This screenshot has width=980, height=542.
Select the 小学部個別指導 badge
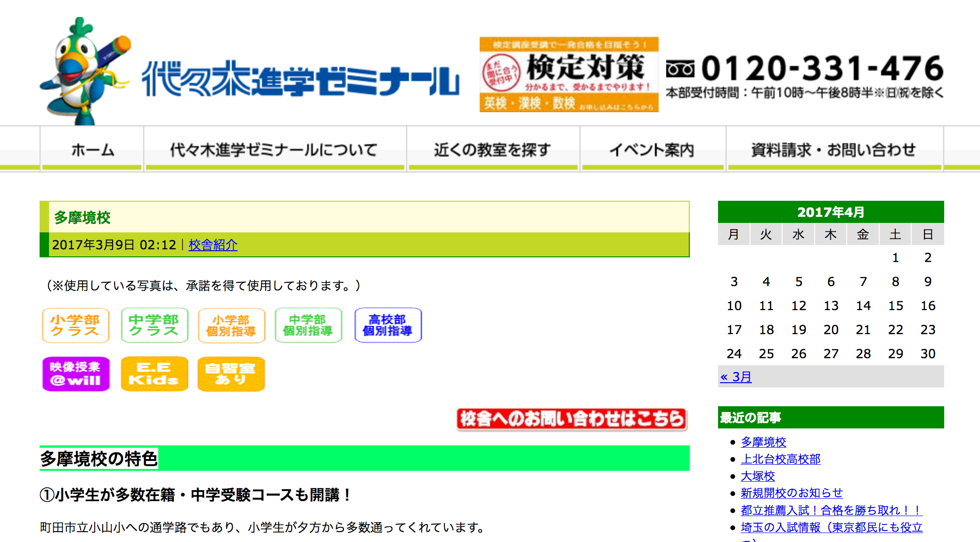click(x=231, y=325)
